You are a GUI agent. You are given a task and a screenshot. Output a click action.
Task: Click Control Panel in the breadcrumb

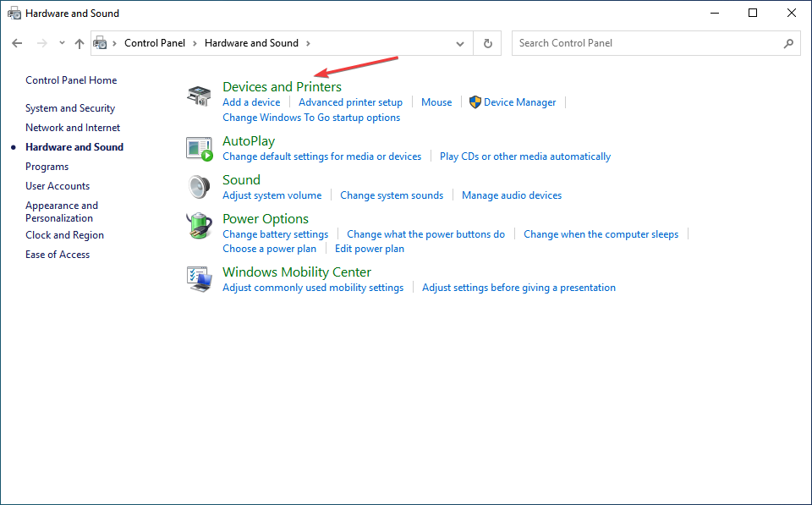point(154,43)
